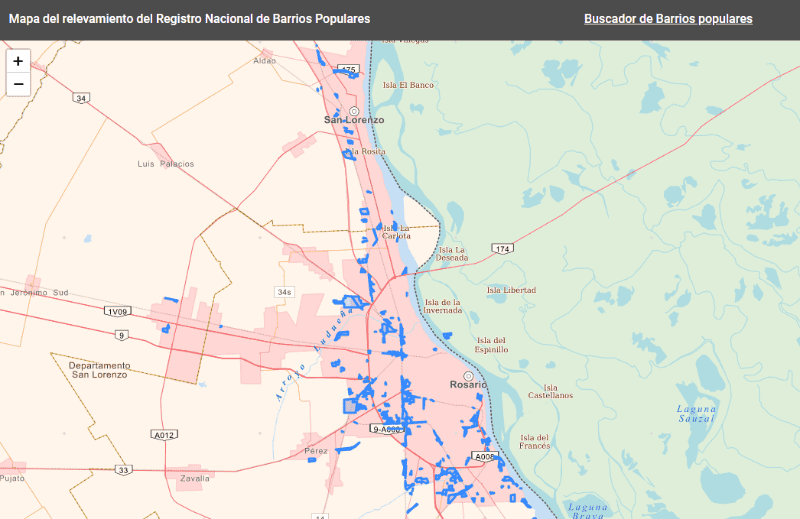
Task: Click the 34s route shield
Action: coord(286,292)
